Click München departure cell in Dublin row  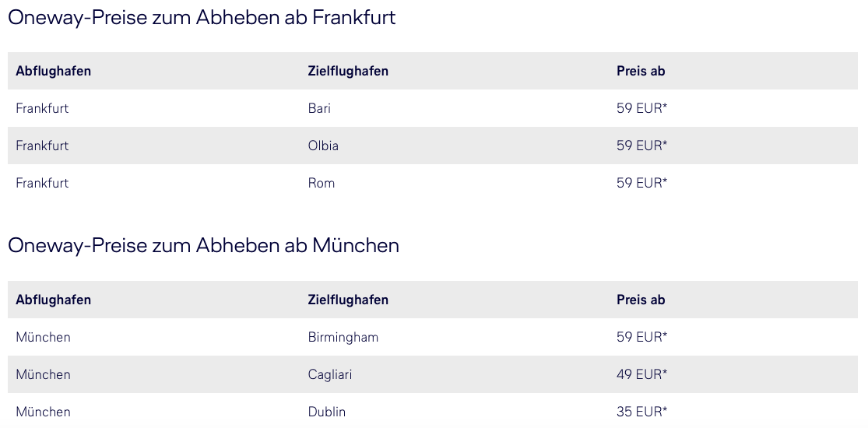pyautogui.click(x=43, y=412)
